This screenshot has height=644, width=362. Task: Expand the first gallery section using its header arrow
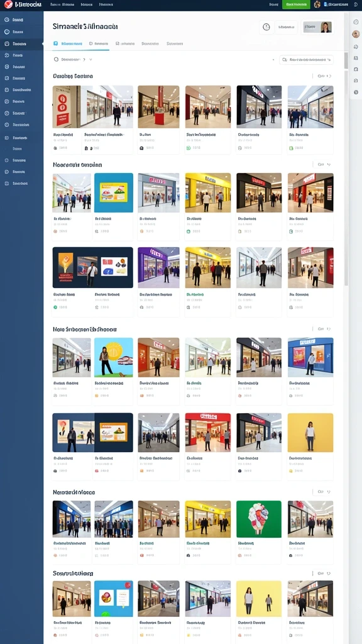[330, 76]
